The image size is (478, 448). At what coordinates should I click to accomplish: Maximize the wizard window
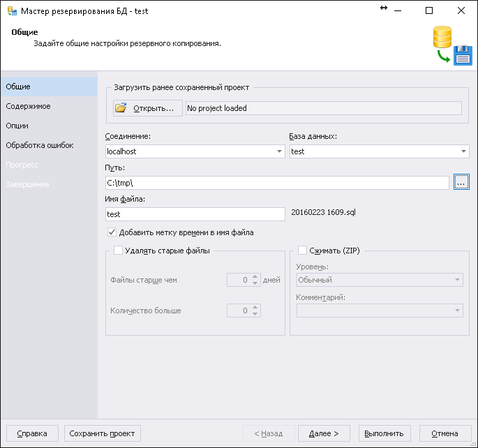(x=429, y=10)
